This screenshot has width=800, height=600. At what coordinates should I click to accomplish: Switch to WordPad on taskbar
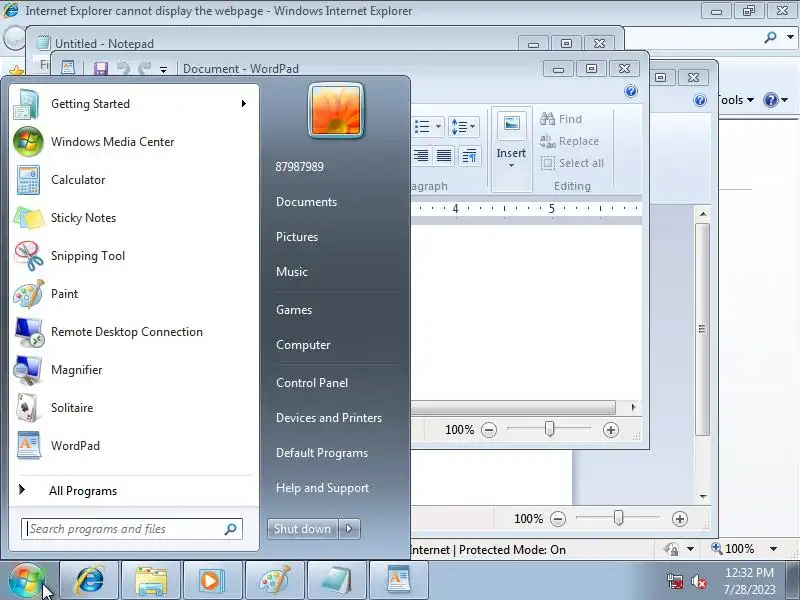[398, 581]
